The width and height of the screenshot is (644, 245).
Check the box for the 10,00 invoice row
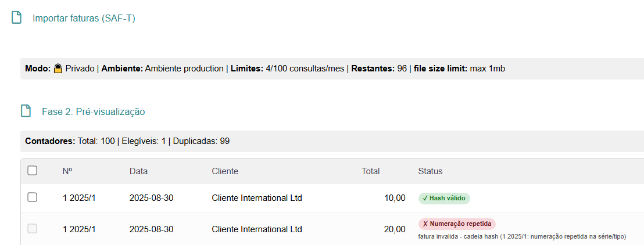33,197
